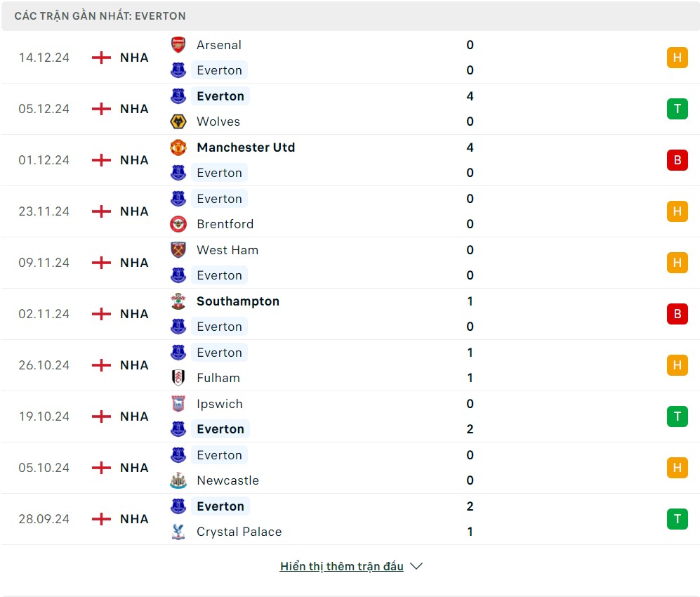Click the Fulham club crest icon

click(178, 378)
